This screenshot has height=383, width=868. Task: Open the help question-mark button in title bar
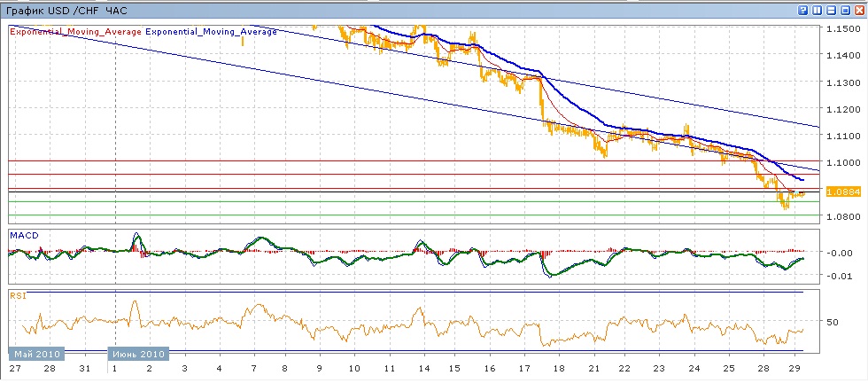802,10
